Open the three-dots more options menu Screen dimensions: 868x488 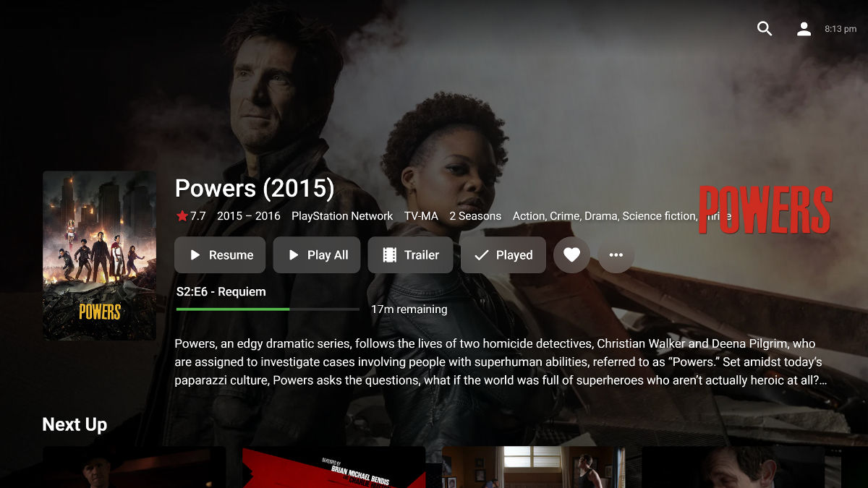(x=616, y=255)
